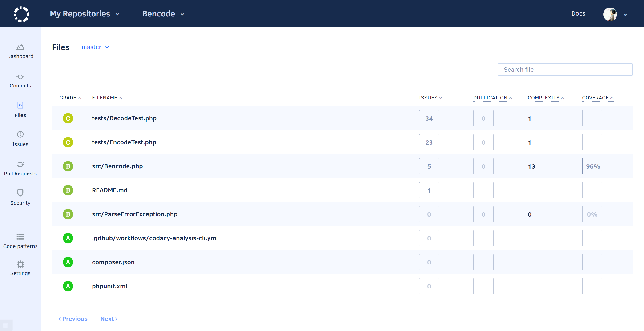Open the Issues alert icon

(20, 134)
